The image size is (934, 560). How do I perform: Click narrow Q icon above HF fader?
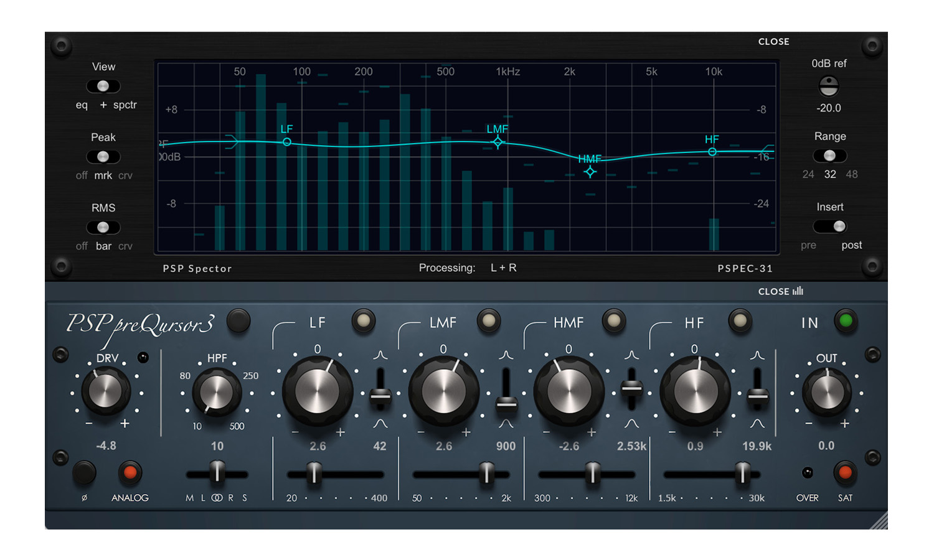[757, 355]
